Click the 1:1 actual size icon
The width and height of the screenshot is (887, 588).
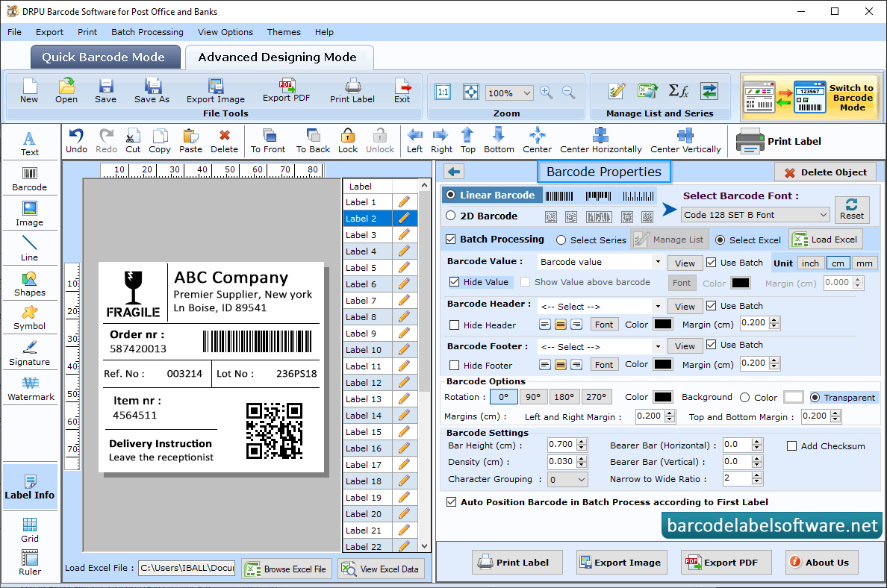[x=443, y=93]
